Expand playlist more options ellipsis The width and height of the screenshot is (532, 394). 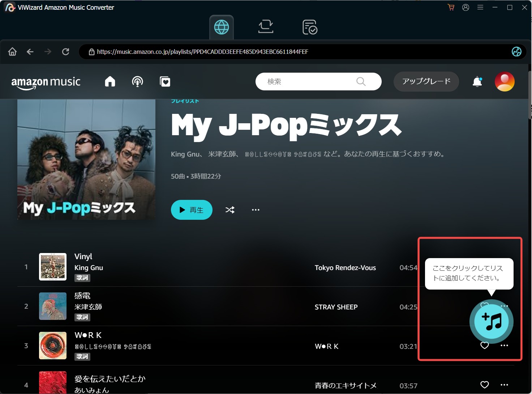256,210
